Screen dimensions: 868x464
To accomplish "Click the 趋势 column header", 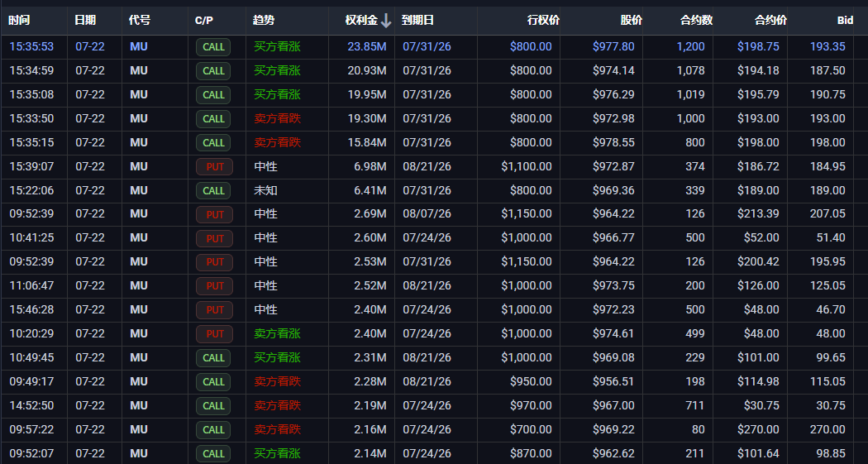I will (x=264, y=21).
